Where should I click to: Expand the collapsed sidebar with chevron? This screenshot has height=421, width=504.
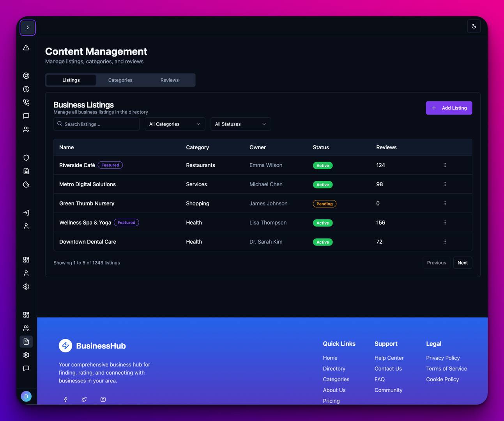point(28,28)
